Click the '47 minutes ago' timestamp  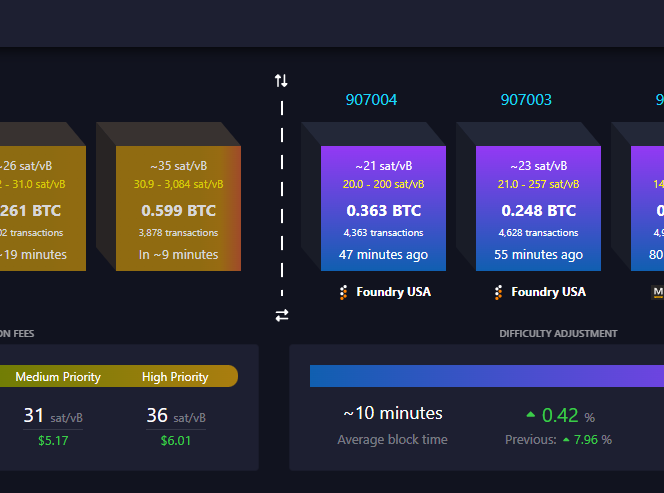pos(384,255)
